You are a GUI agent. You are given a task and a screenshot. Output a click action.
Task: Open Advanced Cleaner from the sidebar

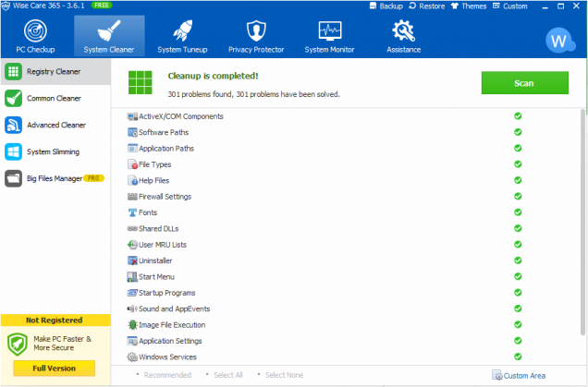55,125
